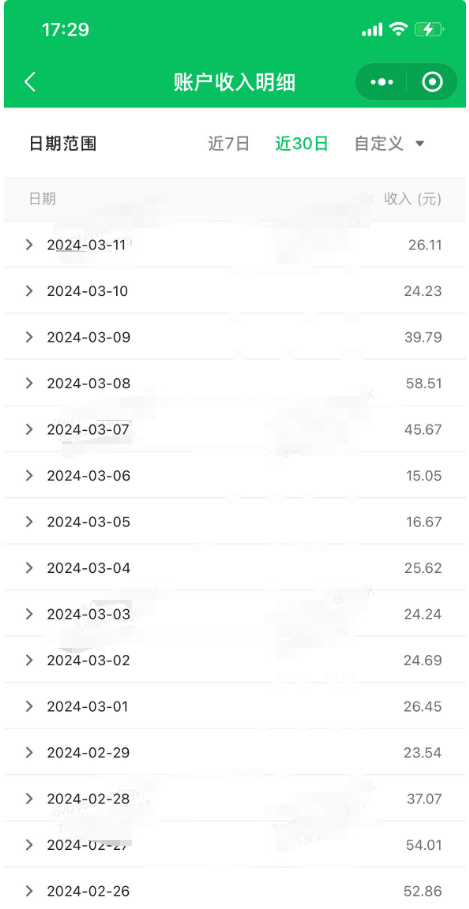Select the 近30日 date range

click(x=301, y=144)
